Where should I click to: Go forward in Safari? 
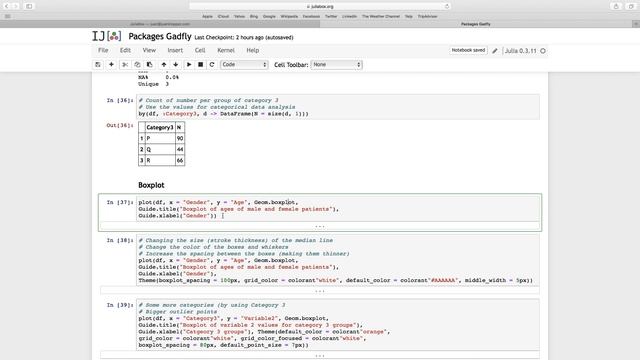tap(16, 6)
